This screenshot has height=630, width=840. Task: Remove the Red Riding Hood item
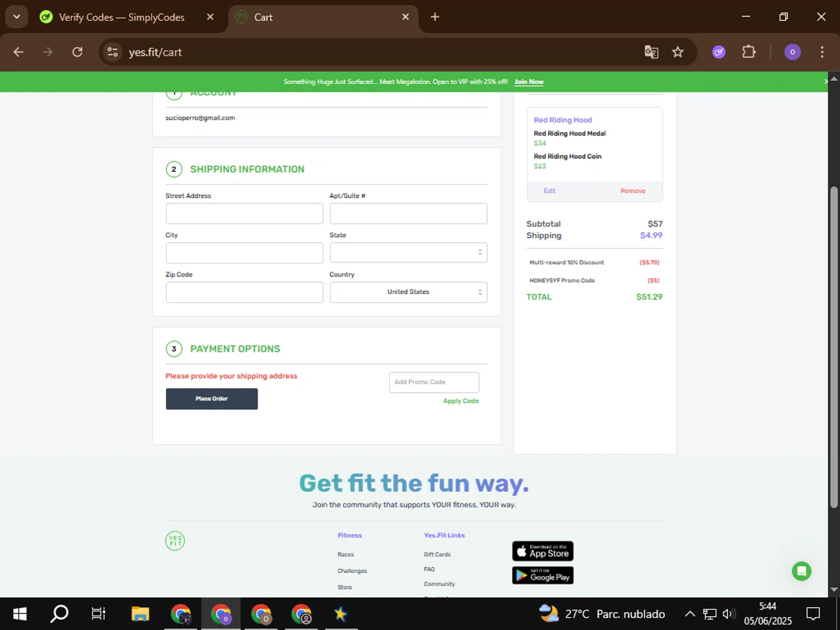[633, 191]
